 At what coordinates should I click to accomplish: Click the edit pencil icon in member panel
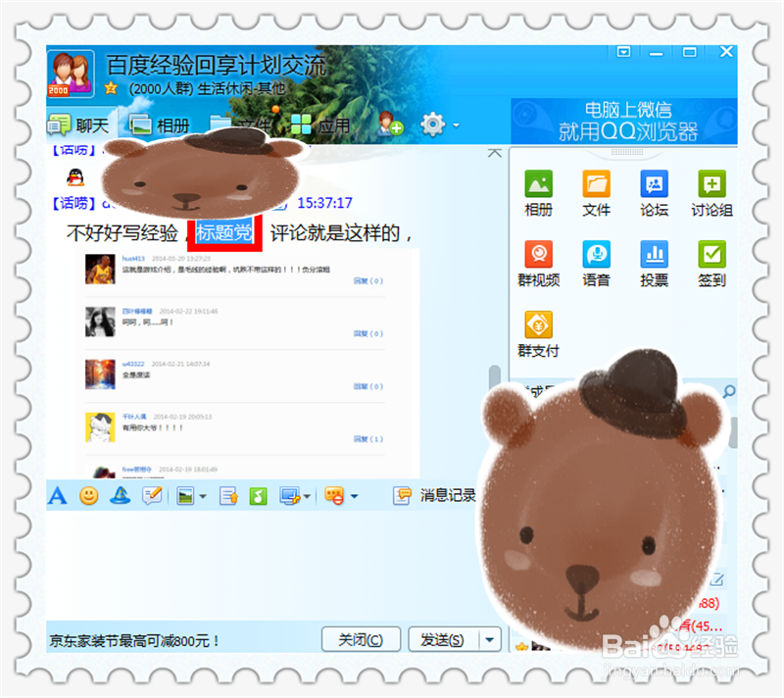pyautogui.click(x=716, y=579)
